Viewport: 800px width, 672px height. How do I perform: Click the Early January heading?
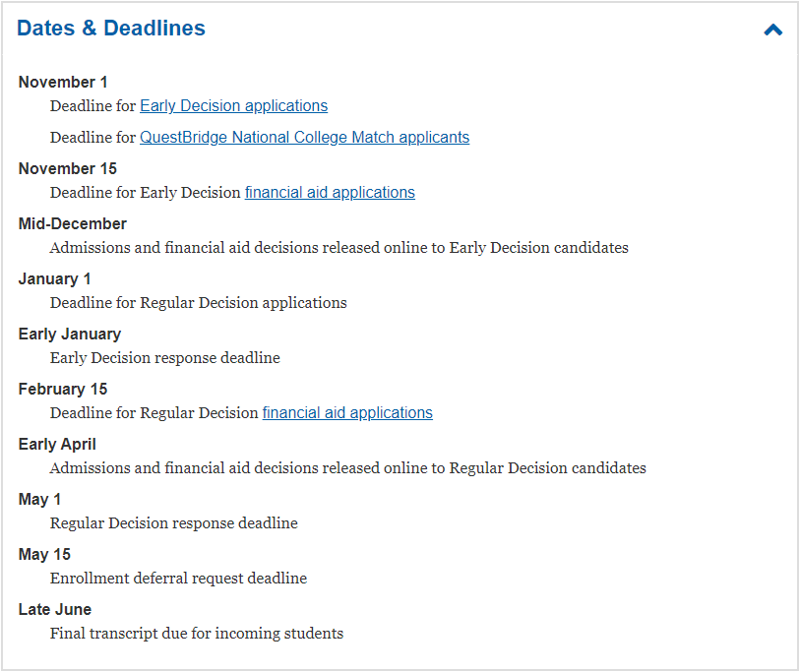[x=70, y=335]
